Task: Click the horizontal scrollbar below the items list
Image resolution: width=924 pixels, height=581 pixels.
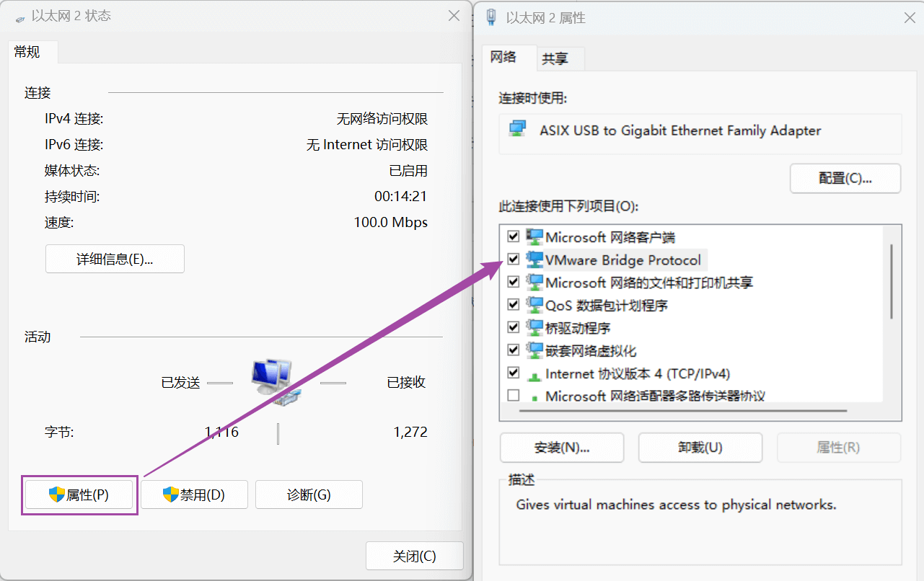Action: (682, 412)
